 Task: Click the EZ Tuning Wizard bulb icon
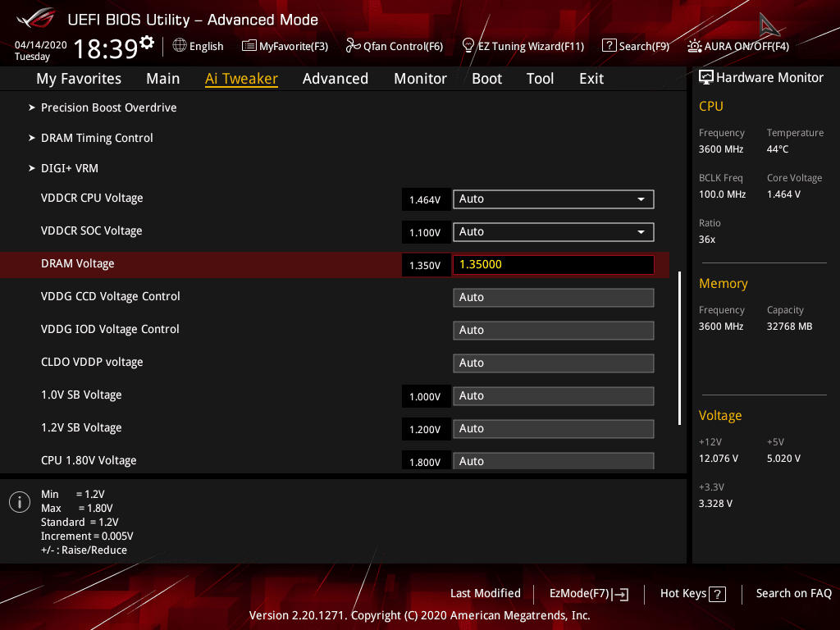468,46
